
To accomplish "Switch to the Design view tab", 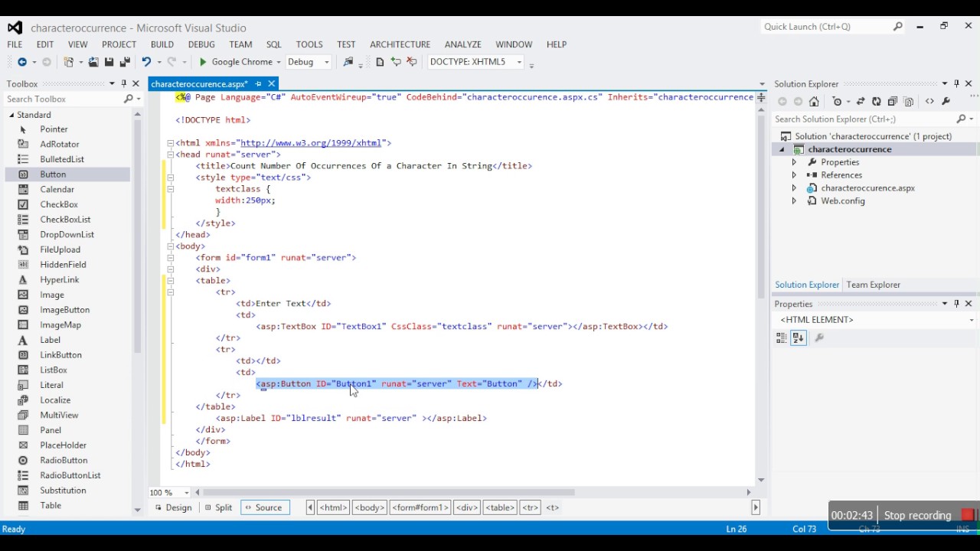I will [x=173, y=508].
